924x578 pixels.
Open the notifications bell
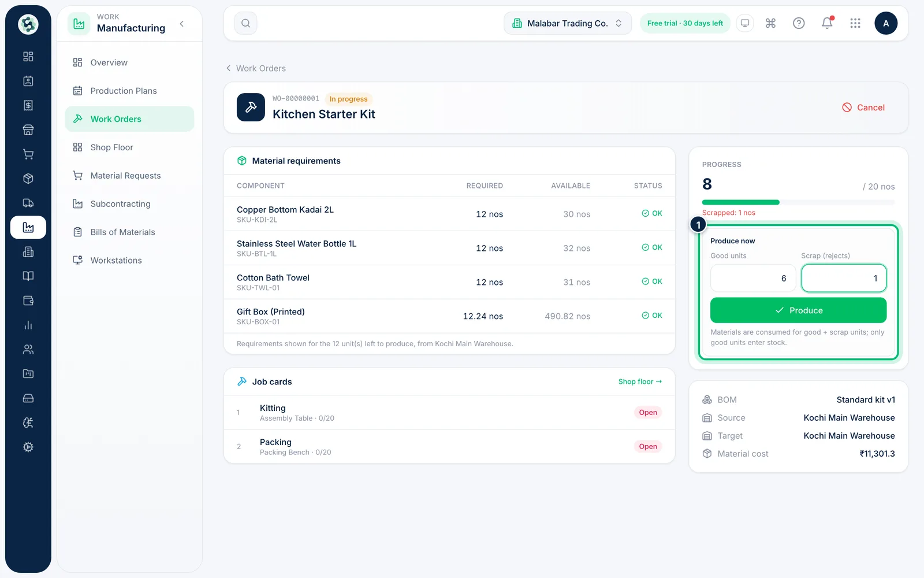(x=827, y=23)
